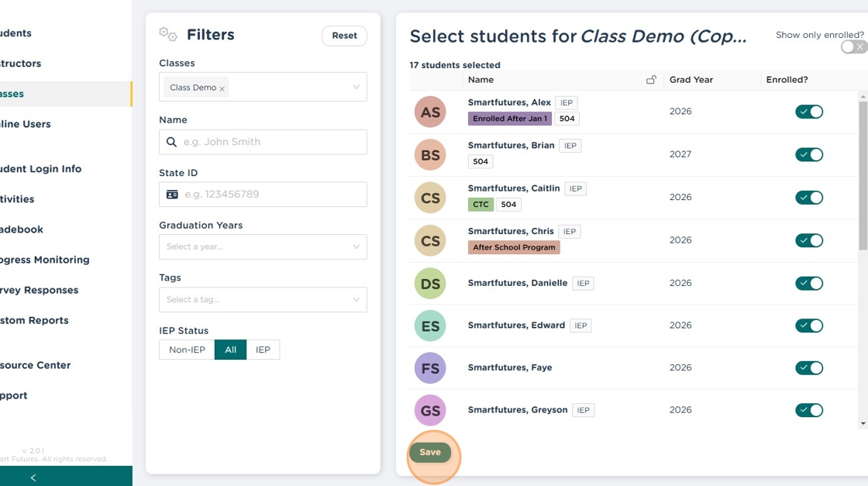
Task: Click the Save button
Action: click(430, 453)
